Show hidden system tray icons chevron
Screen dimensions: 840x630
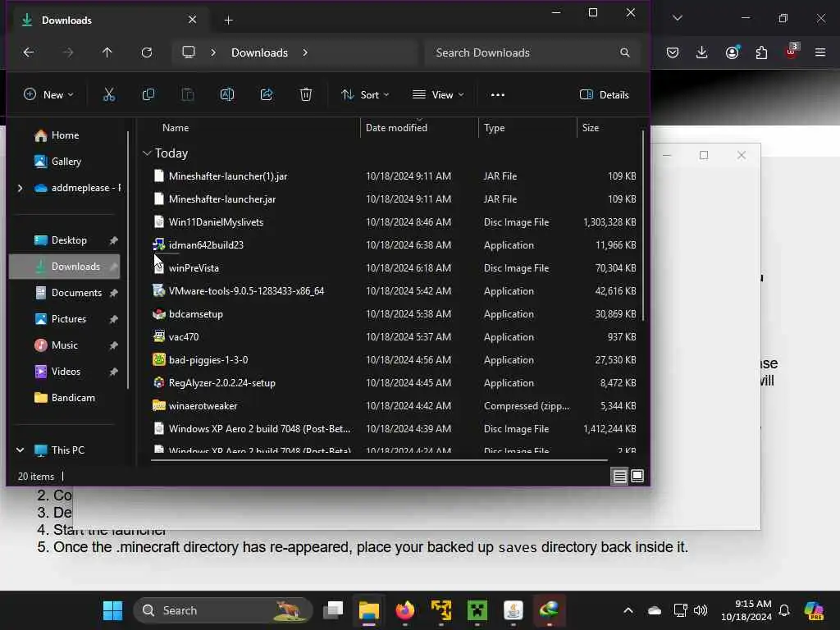tap(628, 610)
